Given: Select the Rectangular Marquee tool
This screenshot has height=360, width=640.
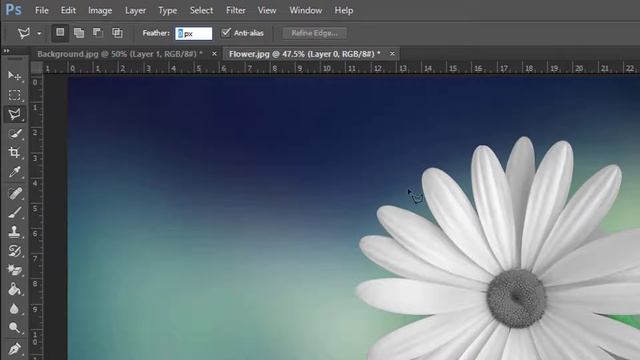Looking at the screenshot, I should point(14,95).
